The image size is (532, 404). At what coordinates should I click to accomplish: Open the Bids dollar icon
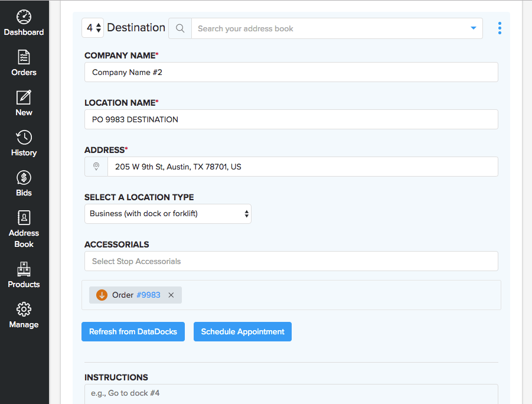pyautogui.click(x=24, y=178)
